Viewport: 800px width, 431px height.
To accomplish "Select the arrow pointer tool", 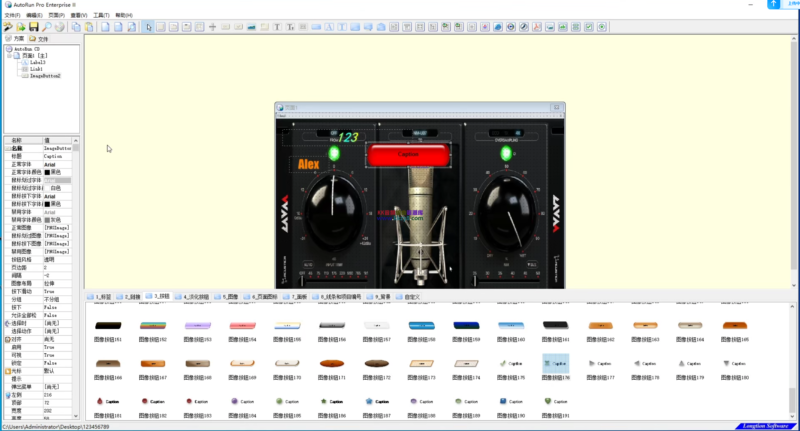I will click(148, 27).
